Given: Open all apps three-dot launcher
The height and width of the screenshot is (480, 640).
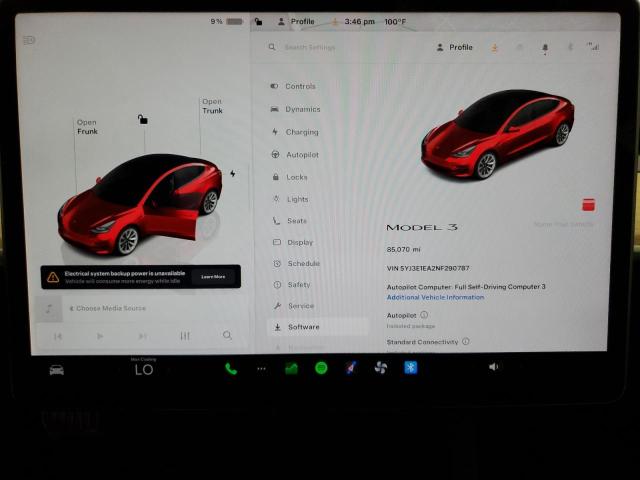Looking at the screenshot, I should coord(261,369).
